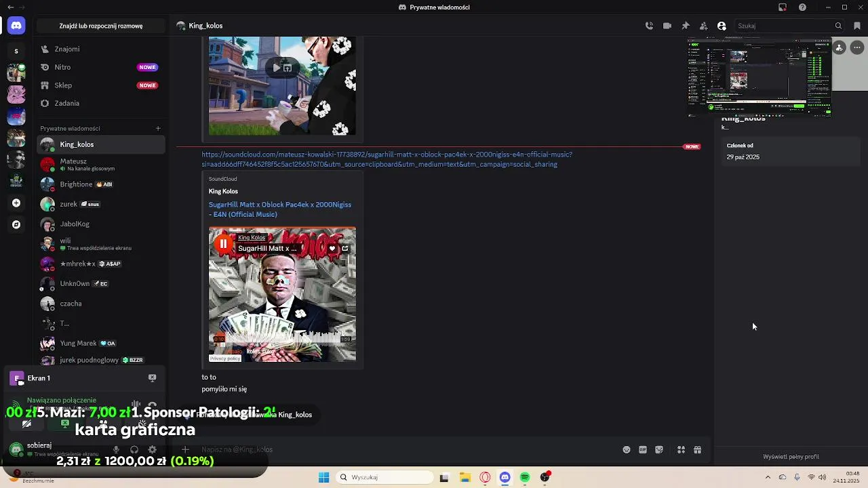Open the Nitro page

coord(101,67)
